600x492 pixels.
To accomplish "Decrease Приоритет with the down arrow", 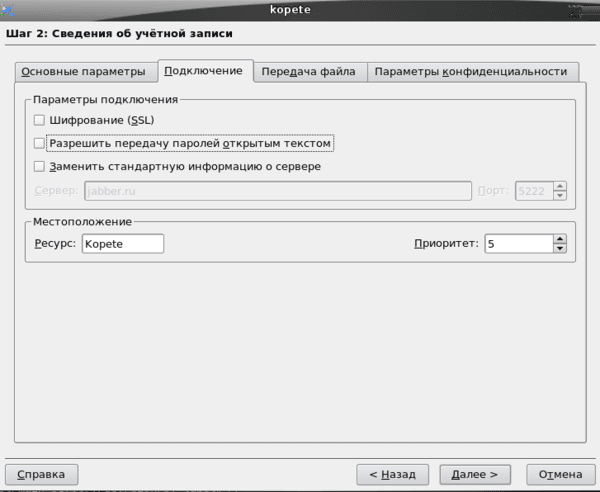I will coord(560,248).
